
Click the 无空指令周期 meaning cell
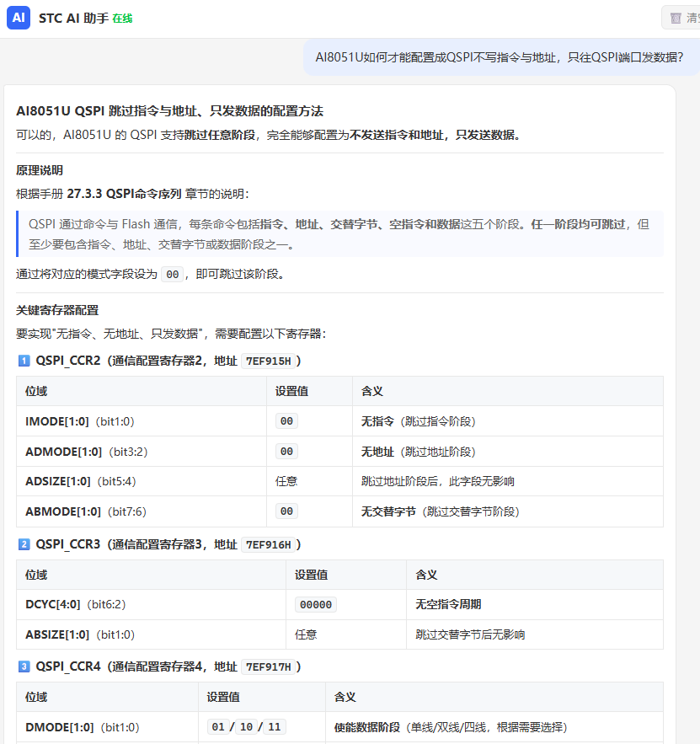pyautogui.click(x=535, y=604)
